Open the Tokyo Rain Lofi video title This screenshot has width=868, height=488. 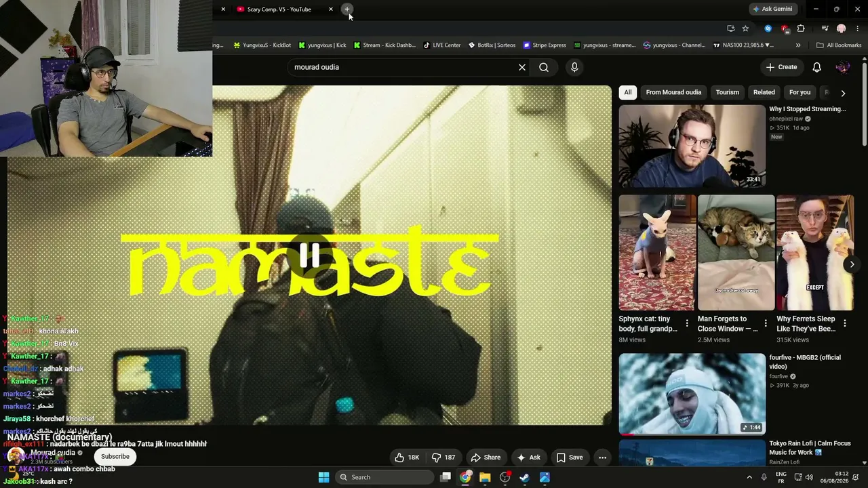tap(810, 448)
